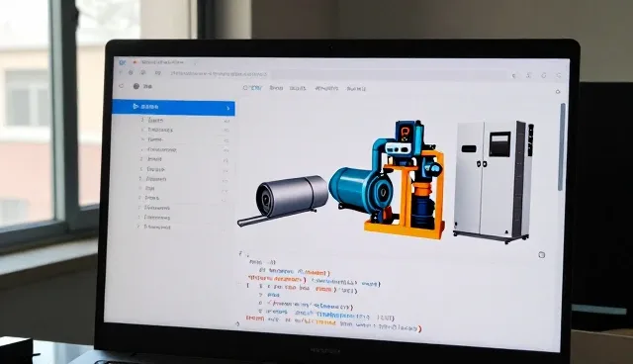Click the red dot icon on the browser tab
This screenshot has height=364, width=633.
click(136, 62)
